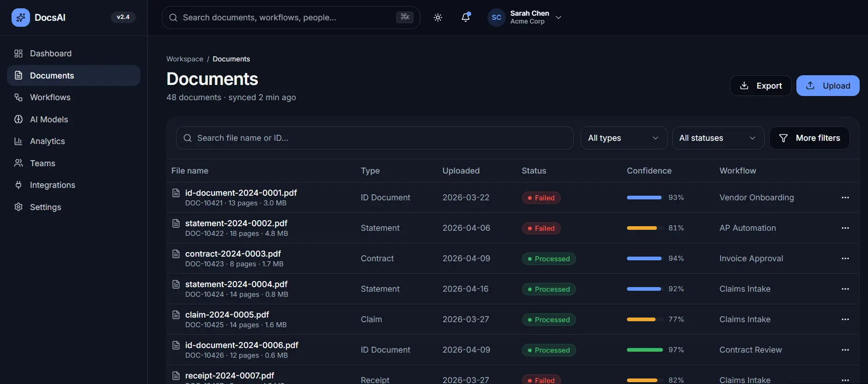
Task: Click the Contract Review workflow cell
Action: pos(751,350)
